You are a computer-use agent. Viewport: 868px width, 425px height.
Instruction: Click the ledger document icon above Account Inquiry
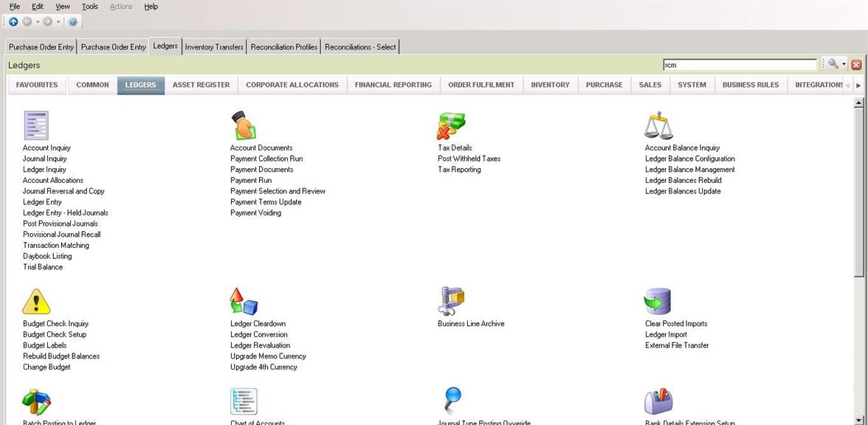tap(36, 125)
